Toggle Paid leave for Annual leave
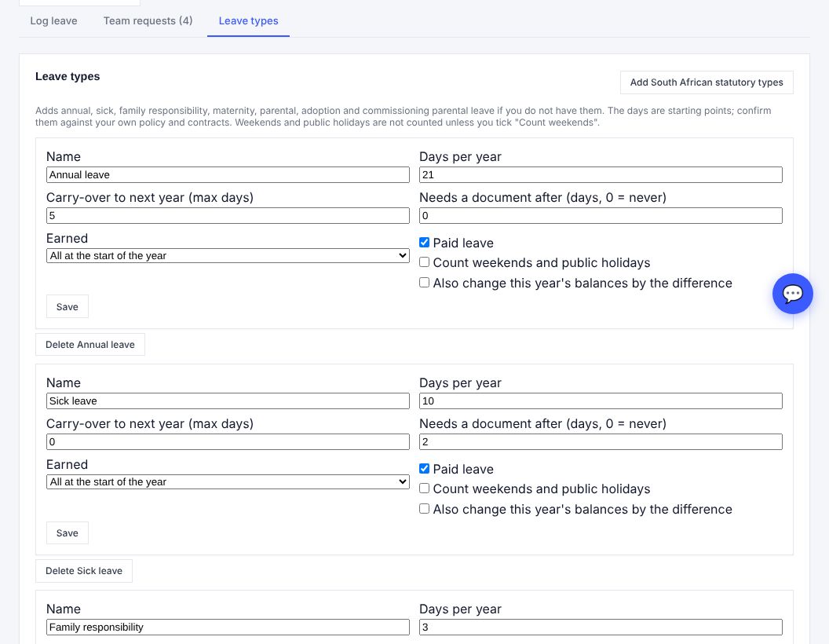829x644 pixels. 424,243
